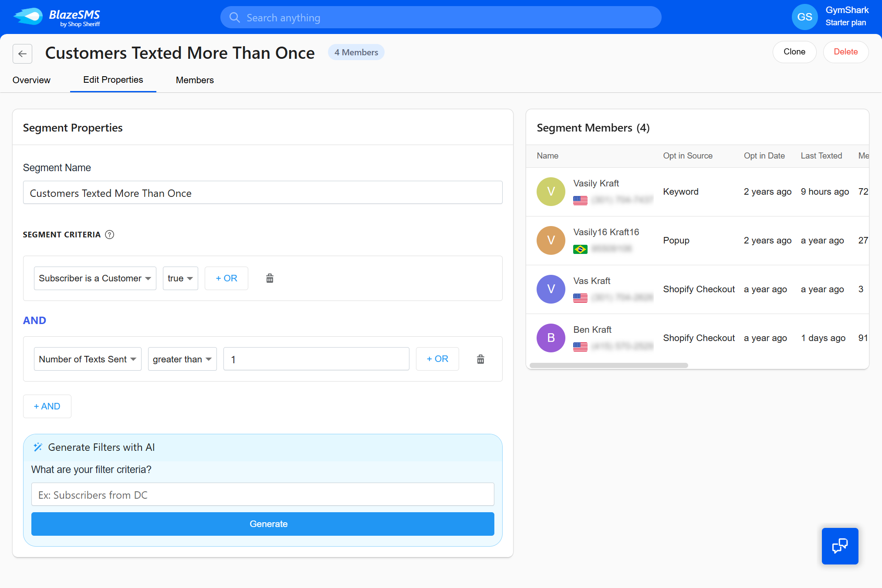Click the delete trash icon on first criteria
Screen dimensions: 882x588
269,278
